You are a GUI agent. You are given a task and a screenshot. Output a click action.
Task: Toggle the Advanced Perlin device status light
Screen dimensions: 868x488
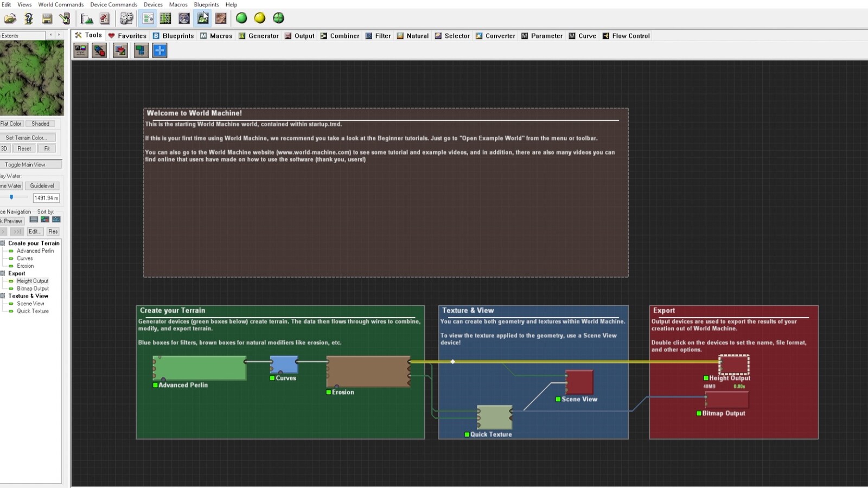155,385
